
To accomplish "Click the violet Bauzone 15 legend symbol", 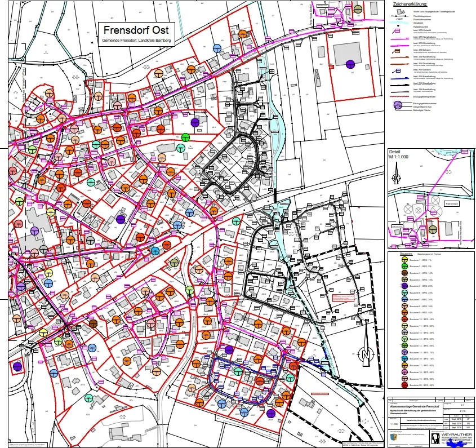I will click(x=404, y=352).
